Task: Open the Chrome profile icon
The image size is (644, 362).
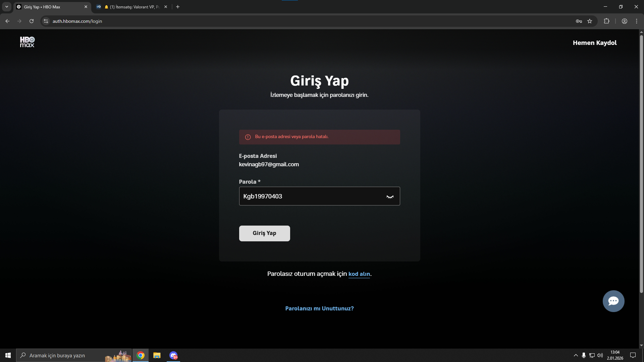Action: pos(625,21)
